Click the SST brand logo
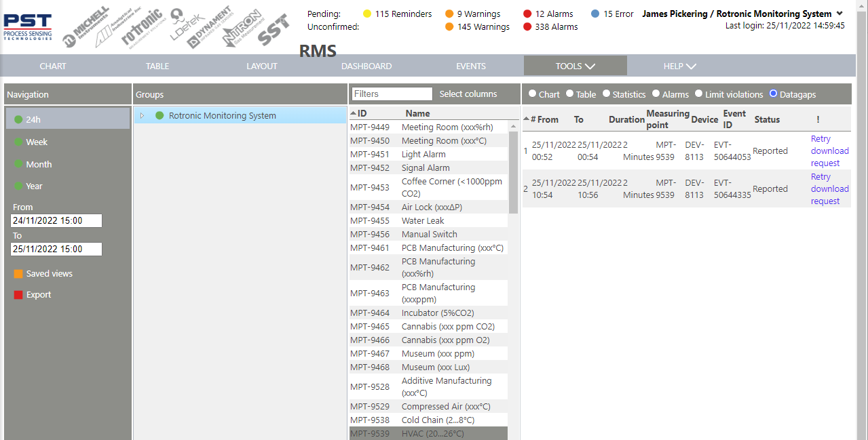Image resolution: width=868 pixels, height=440 pixels. pyautogui.click(x=273, y=30)
